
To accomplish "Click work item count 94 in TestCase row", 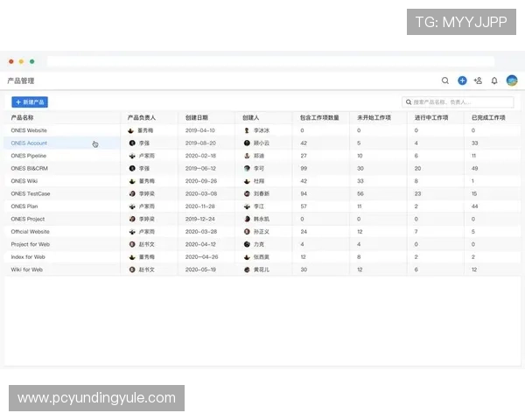I will [x=304, y=193].
